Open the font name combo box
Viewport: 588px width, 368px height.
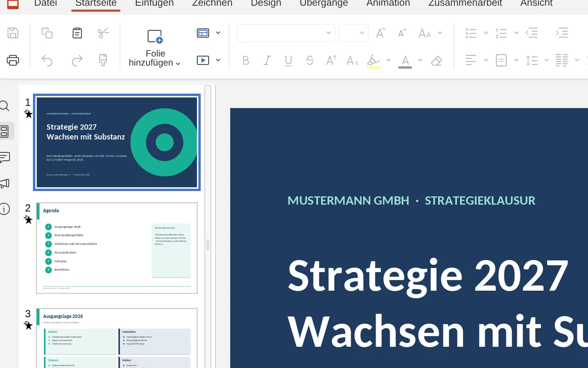286,33
